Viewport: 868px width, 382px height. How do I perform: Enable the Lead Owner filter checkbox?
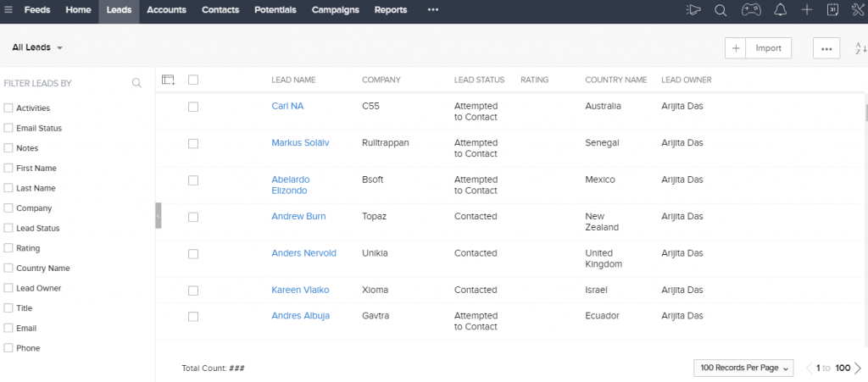[8, 288]
